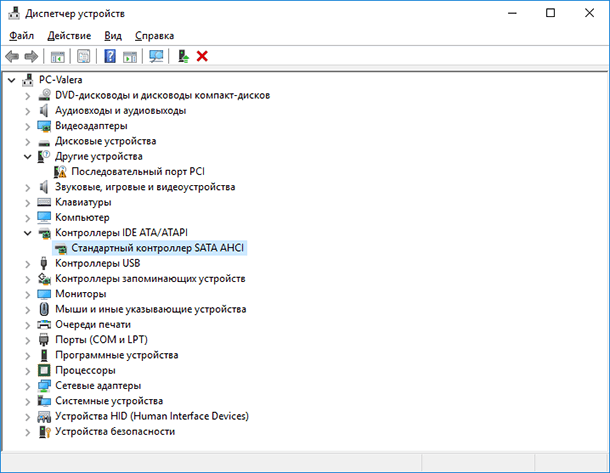The width and height of the screenshot is (610, 473).
Task: Expand the Мониторы node
Action: [28, 294]
